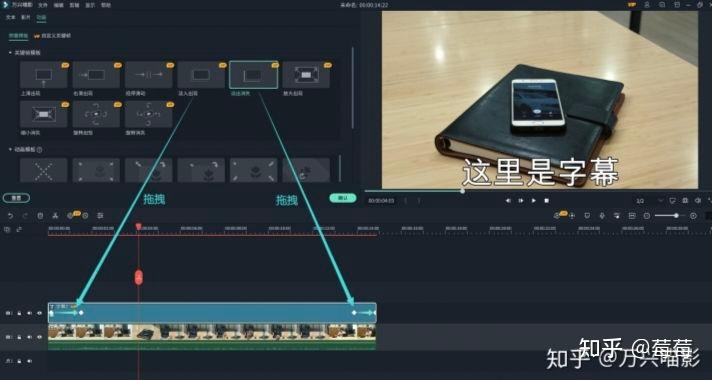Open voiceover recording with the microphone icon
This screenshot has width=712, height=380.
[x=602, y=216]
